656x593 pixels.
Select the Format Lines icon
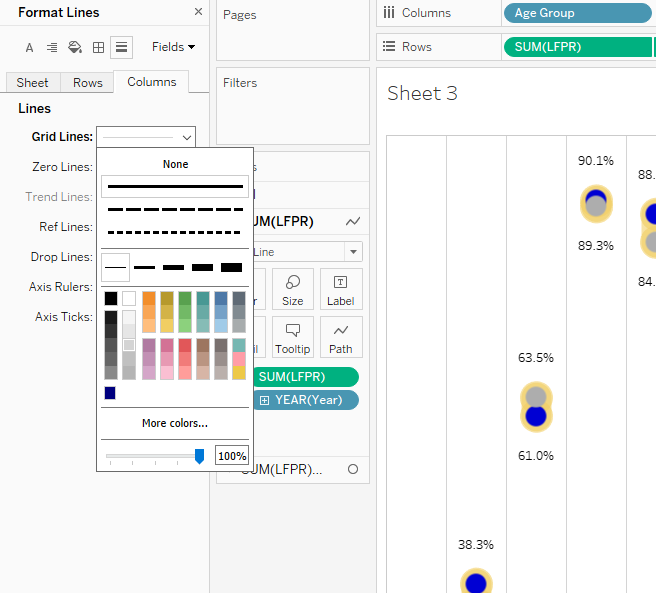pyautogui.click(x=121, y=47)
